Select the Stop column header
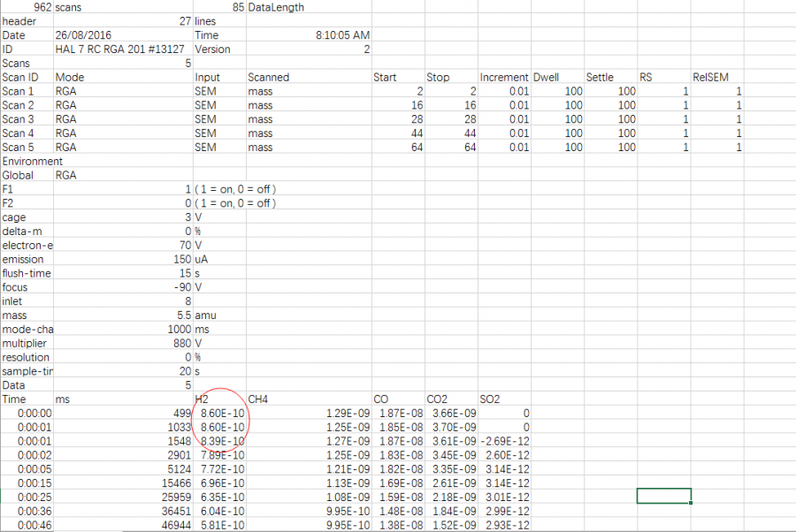 pyautogui.click(x=452, y=77)
